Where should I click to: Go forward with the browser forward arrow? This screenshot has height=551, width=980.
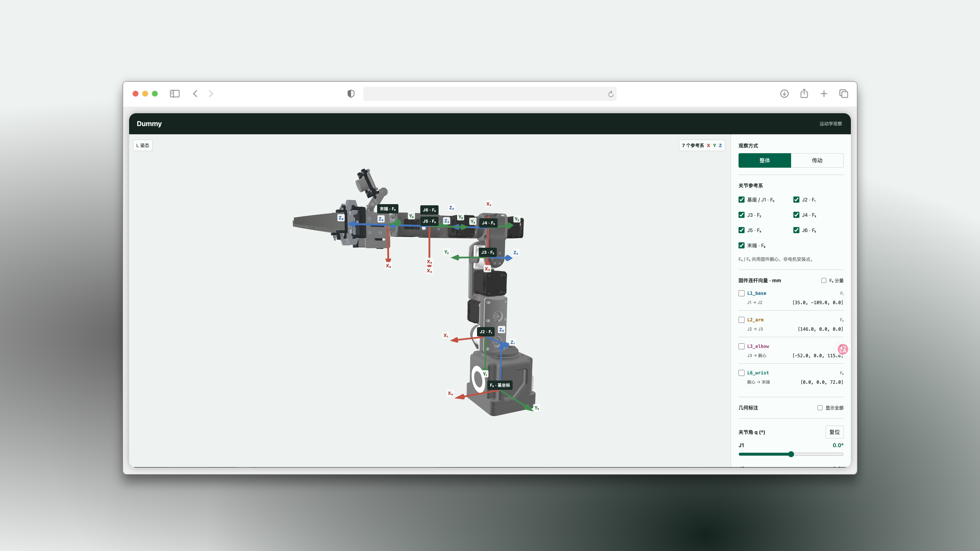[211, 94]
